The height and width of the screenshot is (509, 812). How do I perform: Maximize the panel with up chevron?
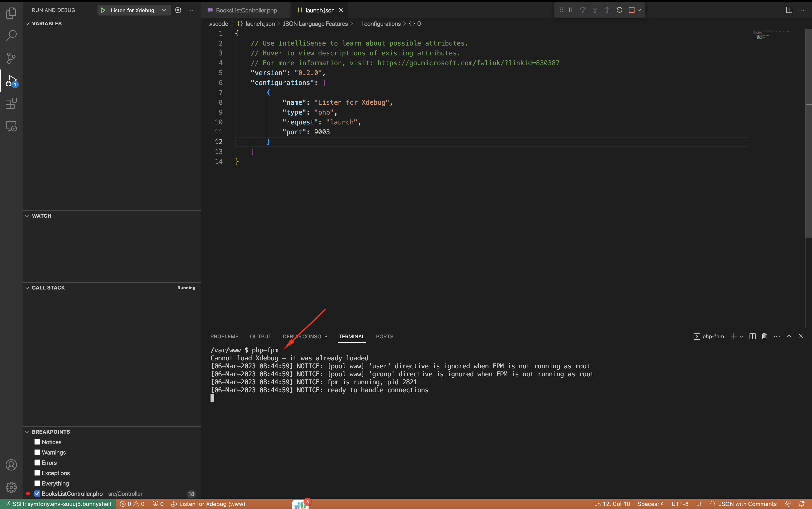coord(789,336)
